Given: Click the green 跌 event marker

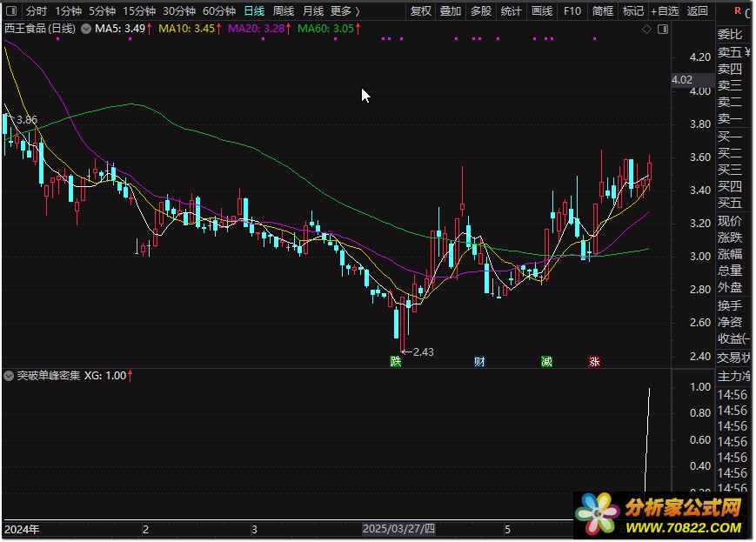Looking at the screenshot, I should tap(395, 361).
